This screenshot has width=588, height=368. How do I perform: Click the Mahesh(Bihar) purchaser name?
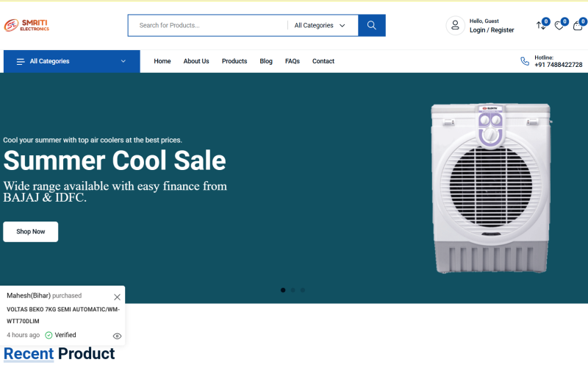(x=29, y=296)
